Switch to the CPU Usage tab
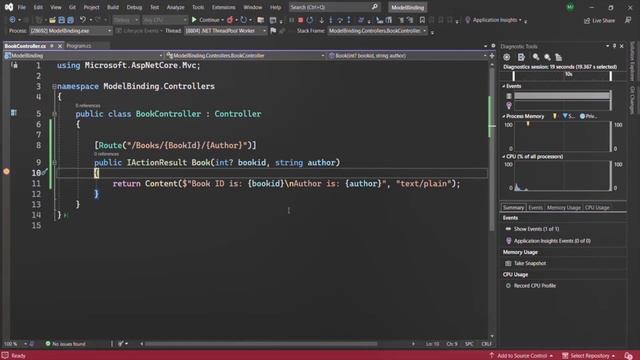Viewport: 640px width, 360px height. pyautogui.click(x=597, y=208)
